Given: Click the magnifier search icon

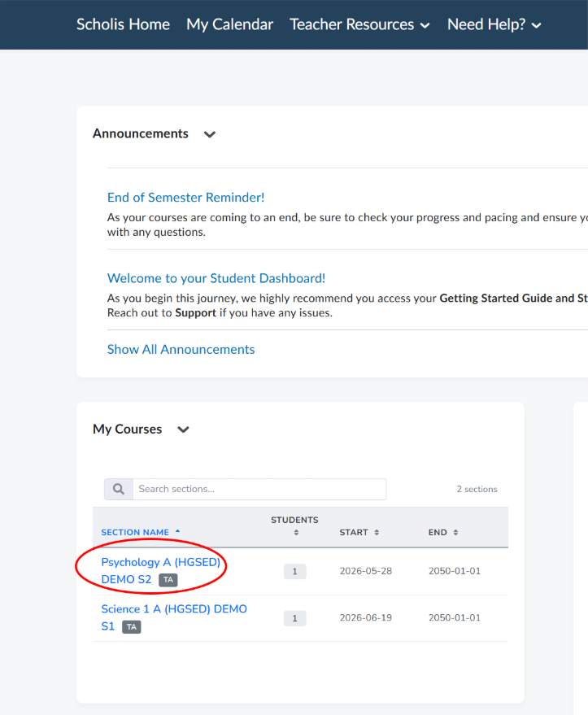Looking at the screenshot, I should click(x=119, y=490).
